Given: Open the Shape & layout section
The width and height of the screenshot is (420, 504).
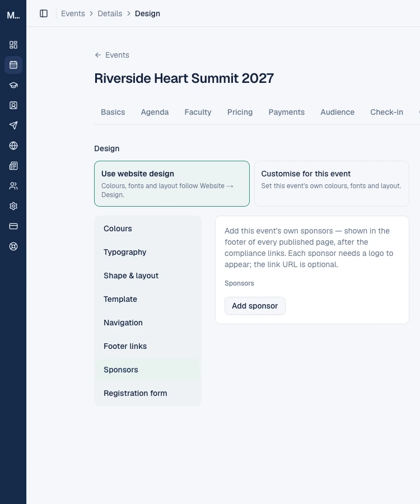Looking at the screenshot, I should (148, 276).
